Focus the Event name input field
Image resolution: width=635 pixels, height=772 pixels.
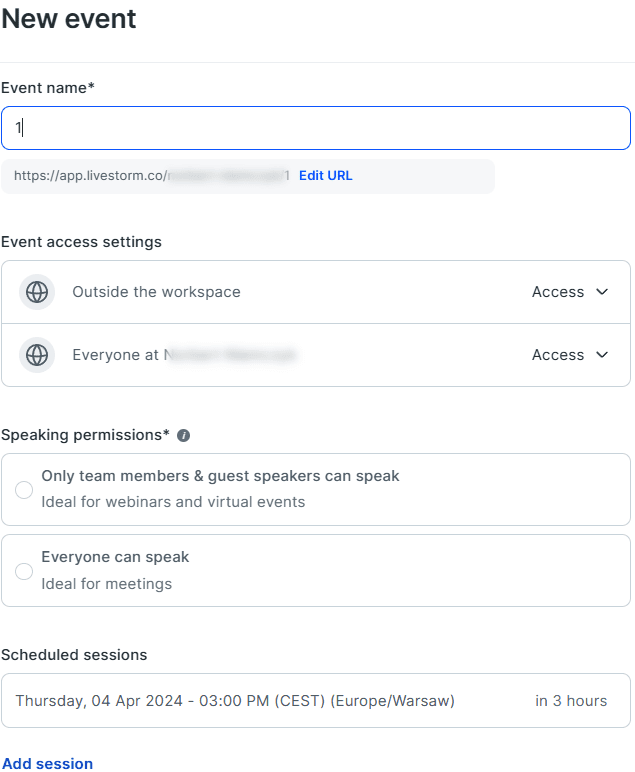coord(316,128)
